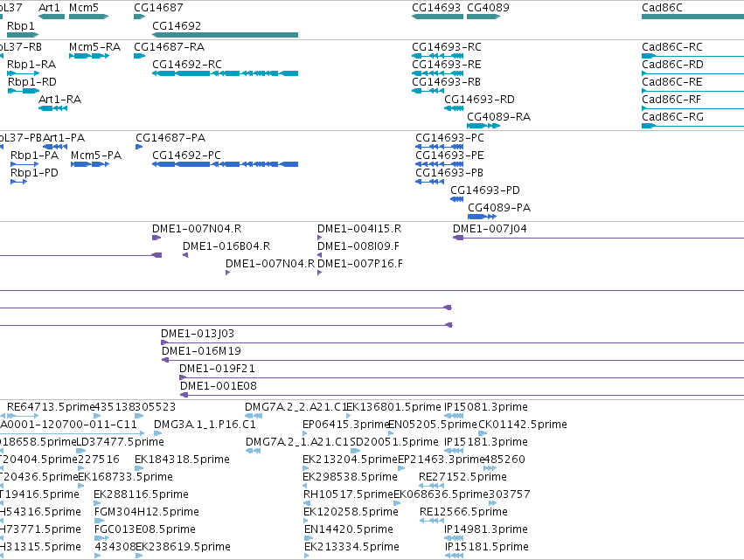Click the CG14693-PB CDS label

448,173
